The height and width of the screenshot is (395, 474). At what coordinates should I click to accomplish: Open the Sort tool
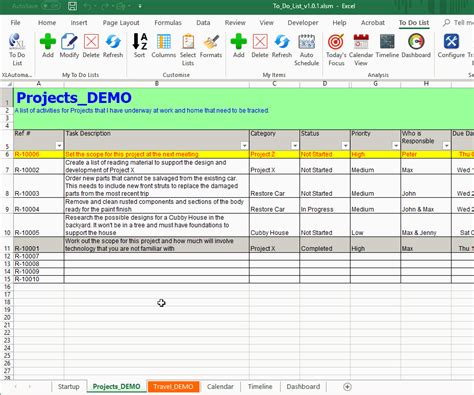pyautogui.click(x=140, y=46)
